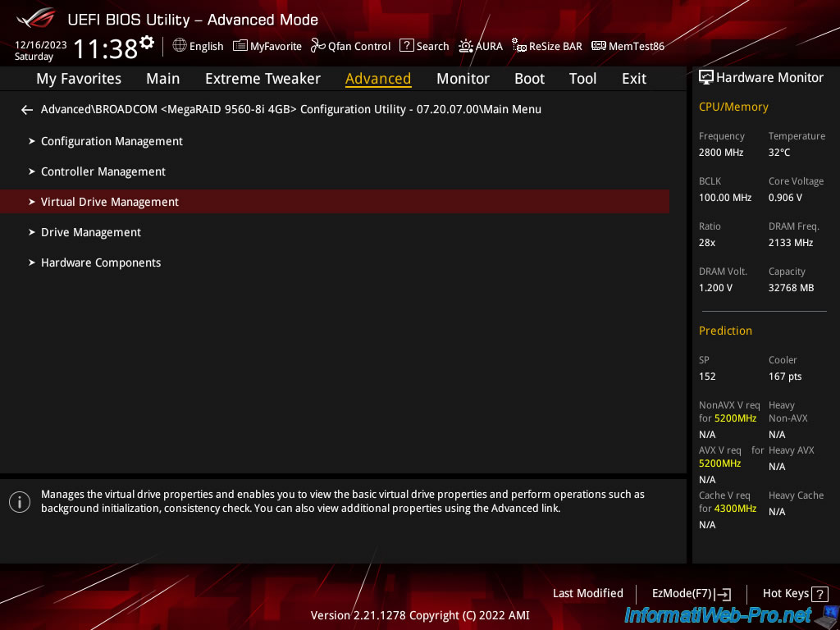840x630 pixels.
Task: Click the 1.200 V DRAM voltage value
Action: coord(715,288)
